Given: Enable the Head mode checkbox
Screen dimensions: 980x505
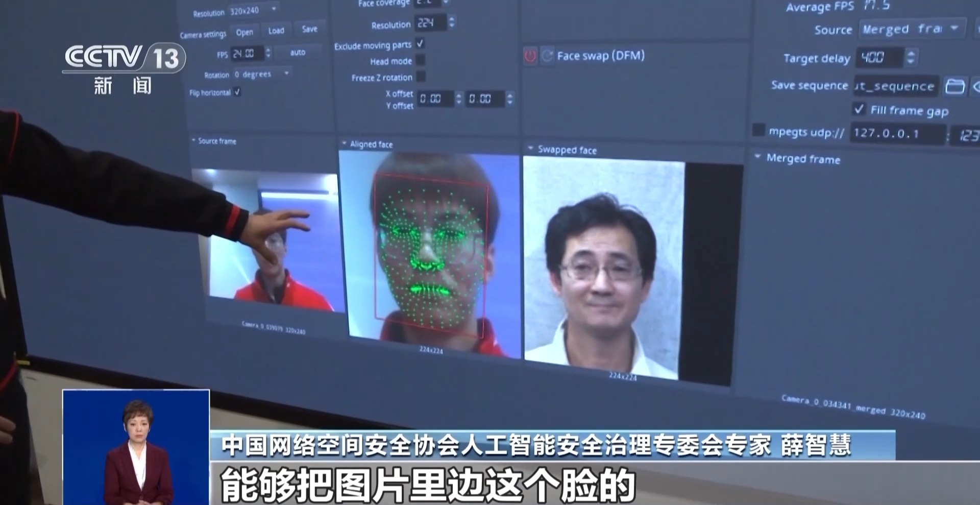Looking at the screenshot, I should coord(420,60).
